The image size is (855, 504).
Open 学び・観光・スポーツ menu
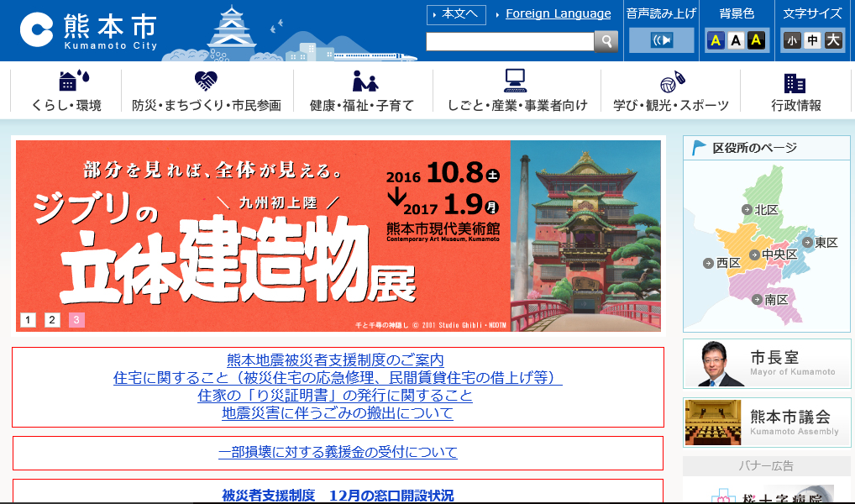[671, 91]
